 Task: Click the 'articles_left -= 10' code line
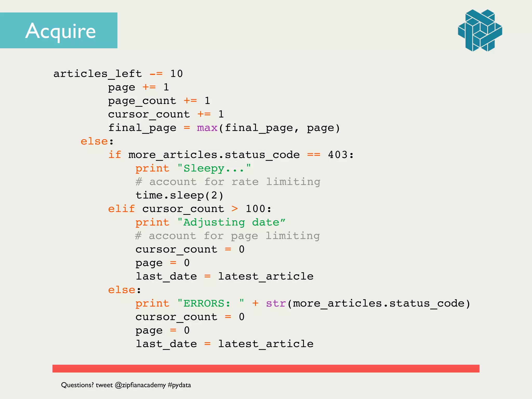[x=118, y=74]
